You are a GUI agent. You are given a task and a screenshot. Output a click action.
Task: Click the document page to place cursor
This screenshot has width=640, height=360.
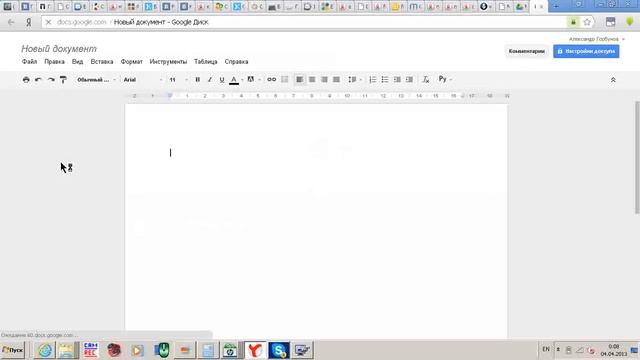316,220
